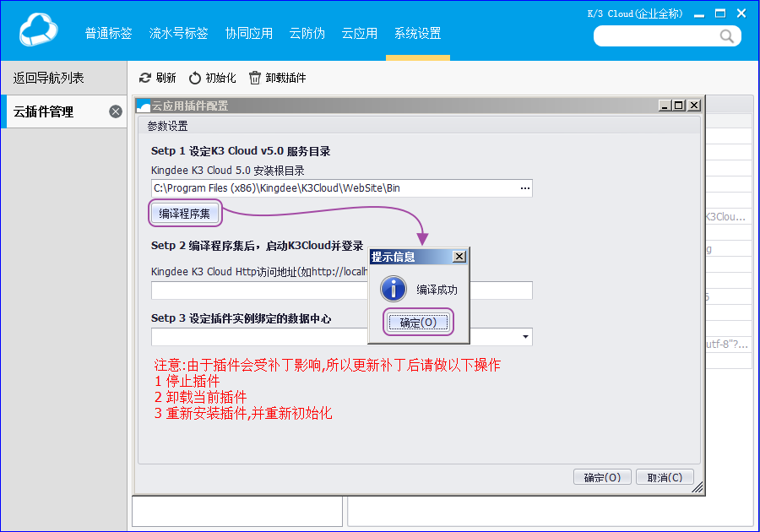Select the 云应用 menu
The image size is (760, 532).
pos(359,33)
